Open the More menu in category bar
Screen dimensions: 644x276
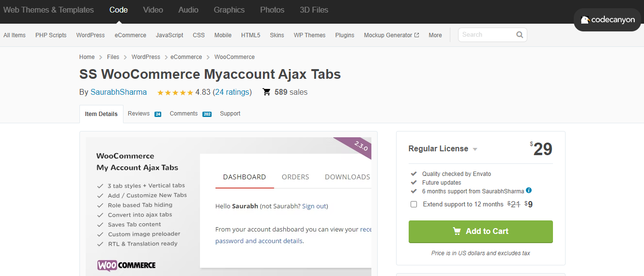pyautogui.click(x=435, y=35)
